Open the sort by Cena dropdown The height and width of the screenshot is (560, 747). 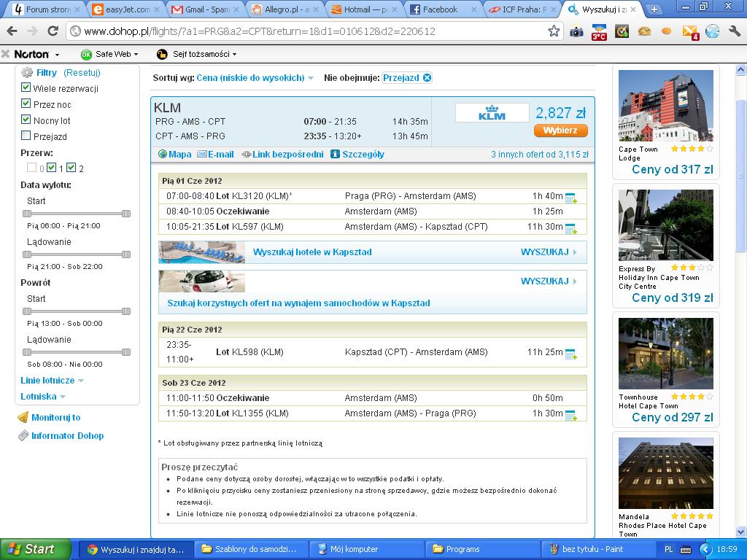point(255,77)
